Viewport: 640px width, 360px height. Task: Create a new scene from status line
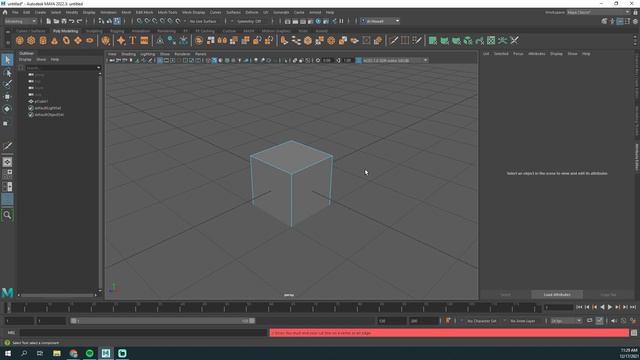pos(48,21)
